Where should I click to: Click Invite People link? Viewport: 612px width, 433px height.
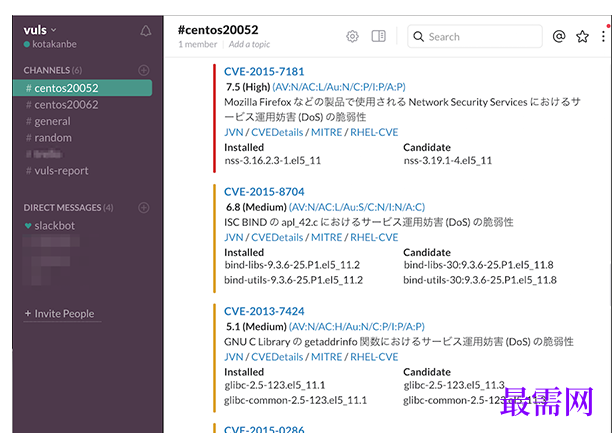pyautogui.click(x=60, y=314)
